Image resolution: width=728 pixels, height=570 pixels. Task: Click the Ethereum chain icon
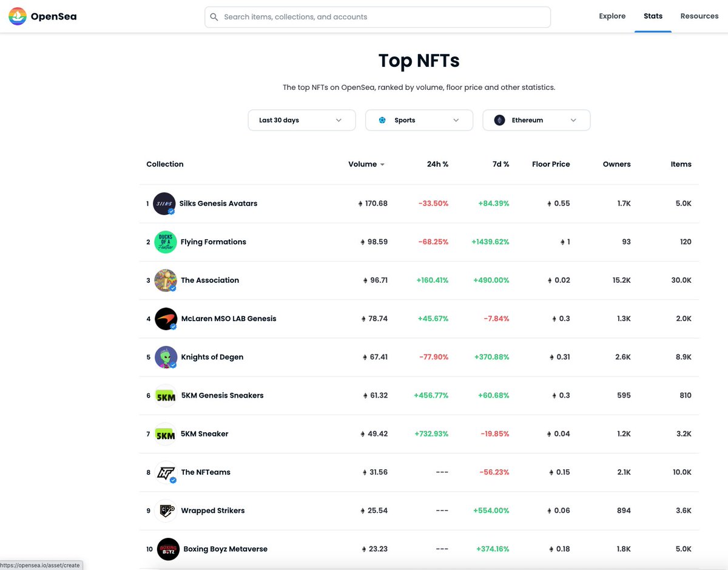click(499, 120)
